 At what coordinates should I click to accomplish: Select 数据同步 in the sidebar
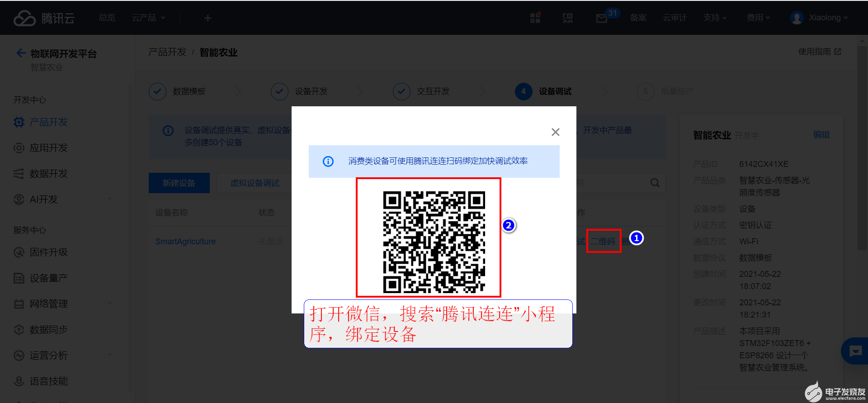[48, 330]
